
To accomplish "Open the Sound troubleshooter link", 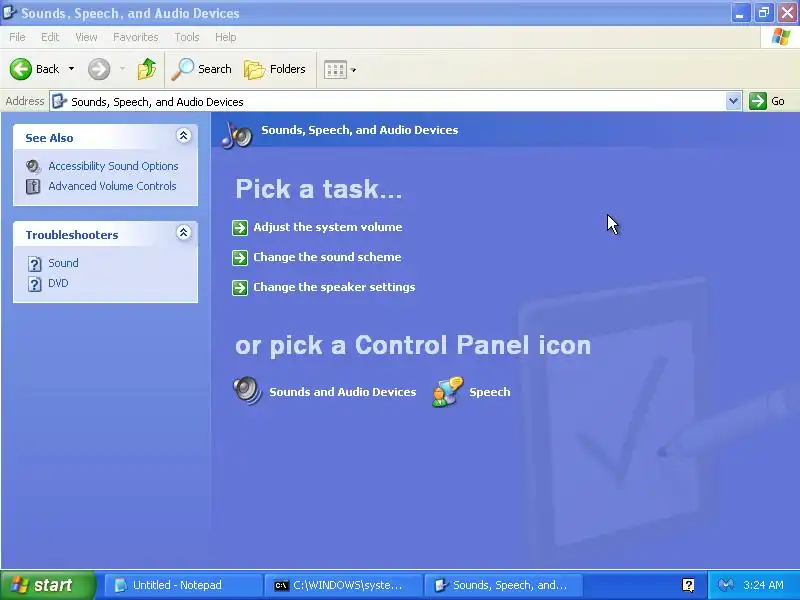I will (63, 263).
